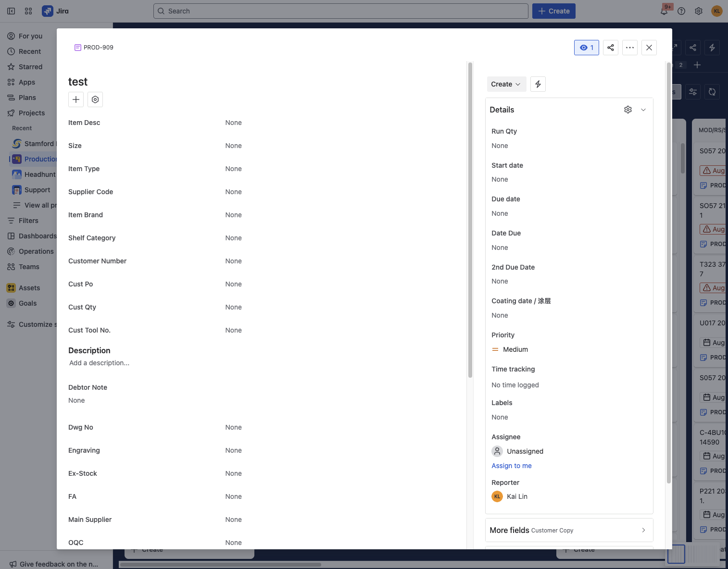Viewport: 728px width, 569px height.
Task: Open the Create dropdown in issue panel
Action: pyautogui.click(x=506, y=84)
